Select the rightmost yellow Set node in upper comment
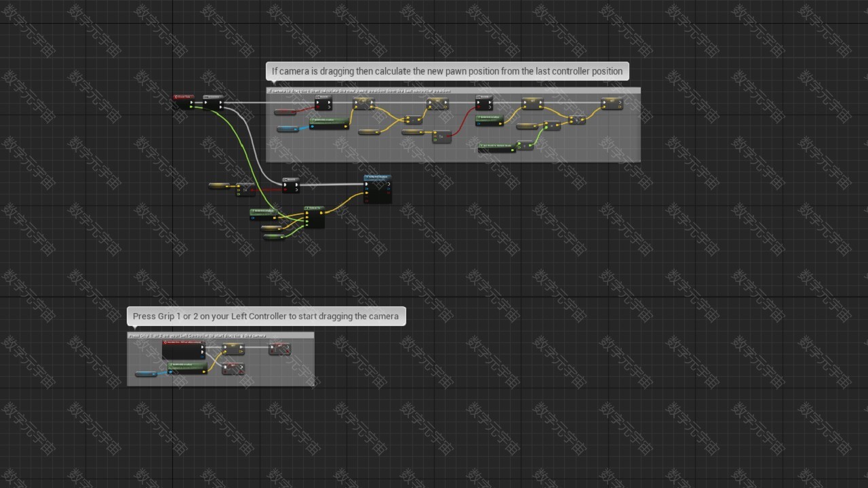The image size is (868, 488). [612, 104]
